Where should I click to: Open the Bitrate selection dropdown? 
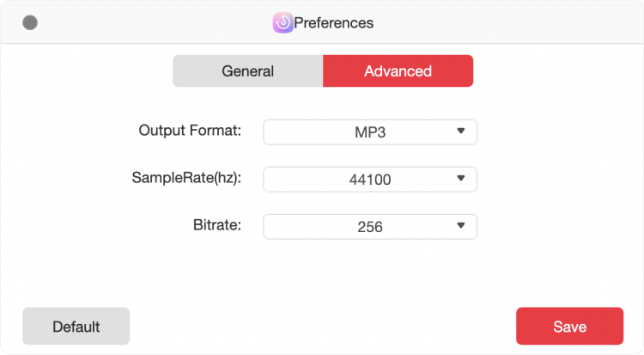pyautogui.click(x=370, y=227)
